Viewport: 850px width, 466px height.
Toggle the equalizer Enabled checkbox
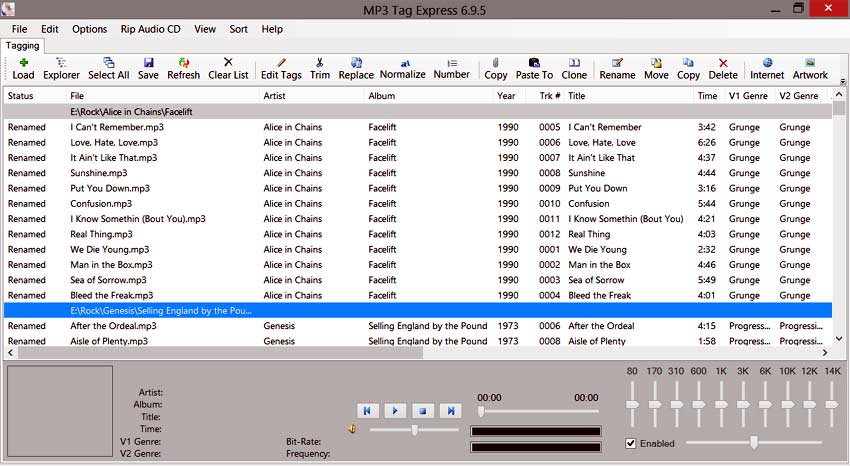coord(630,443)
